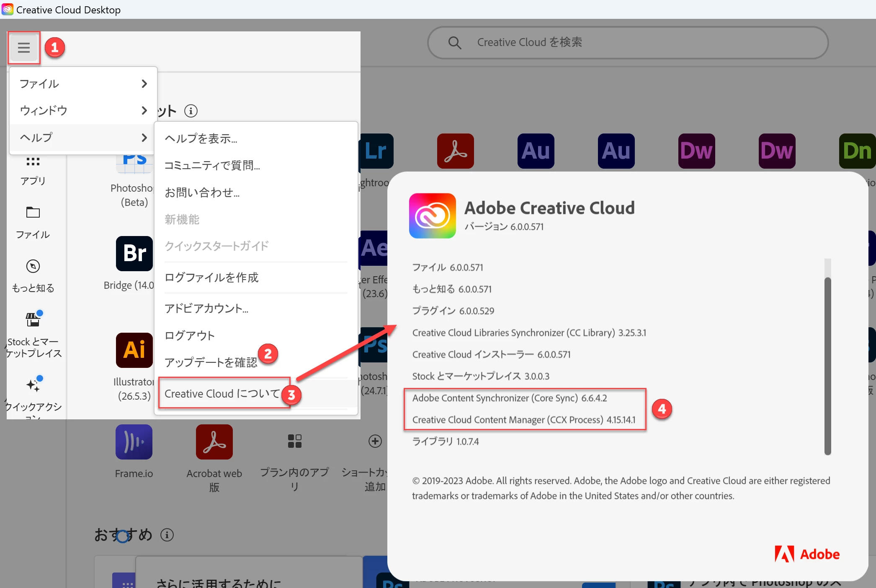Click the Creative Cloud search field
The image size is (876, 588).
[x=628, y=42]
